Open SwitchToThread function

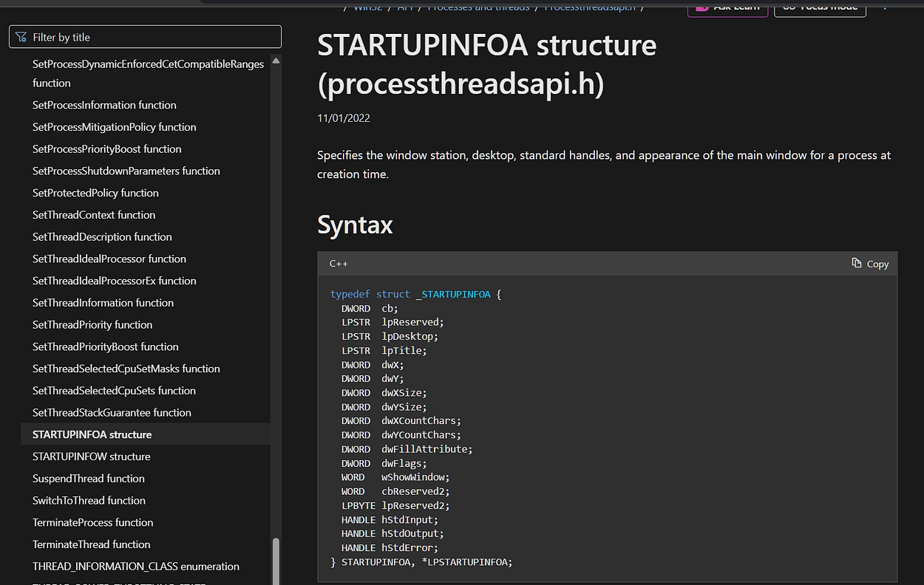89,500
